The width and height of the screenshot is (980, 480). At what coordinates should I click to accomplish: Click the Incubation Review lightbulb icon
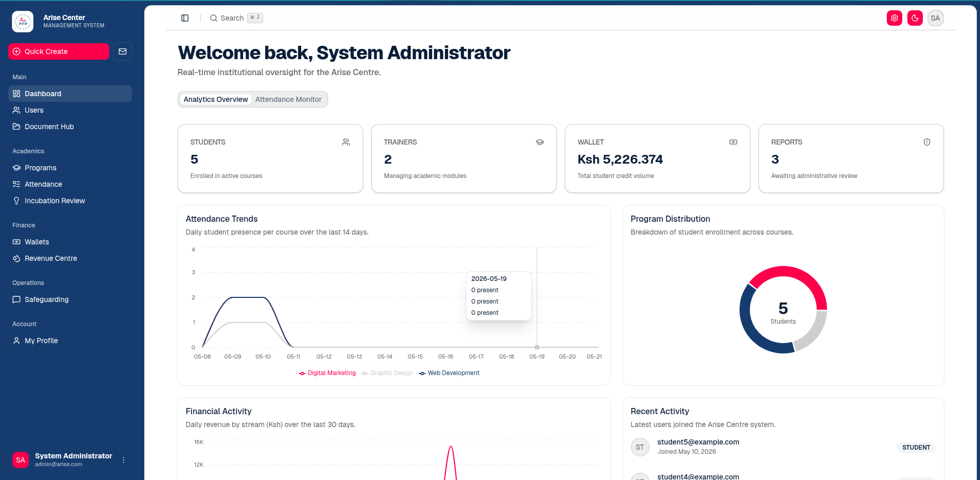[x=16, y=201]
